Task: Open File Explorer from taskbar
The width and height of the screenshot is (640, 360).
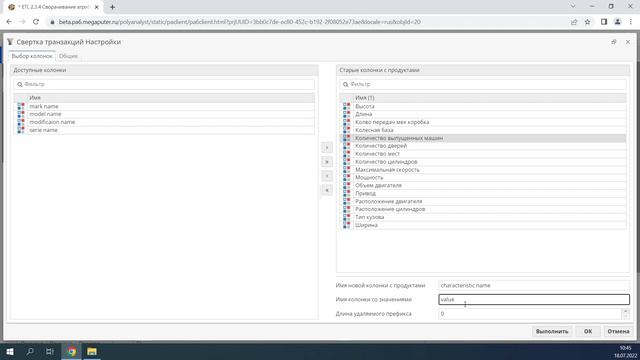Action: (92, 351)
